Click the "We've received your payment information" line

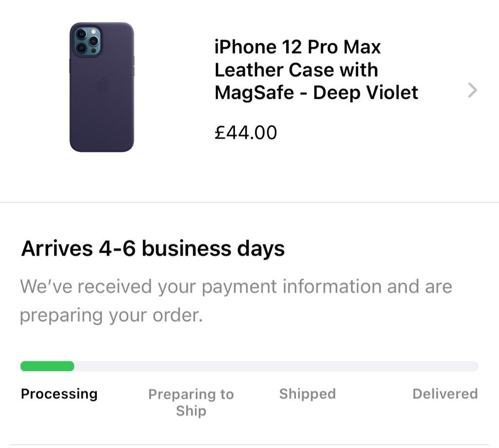tap(236, 286)
